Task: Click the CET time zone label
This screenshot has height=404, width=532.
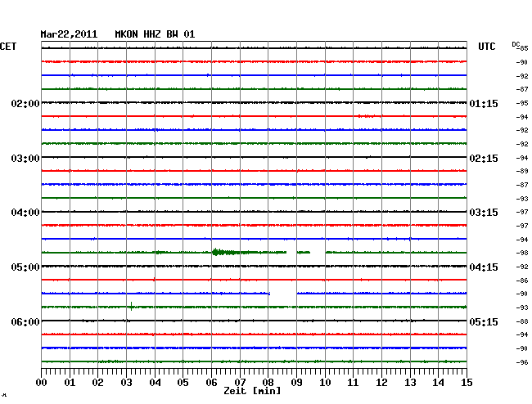Action: [x=8, y=47]
